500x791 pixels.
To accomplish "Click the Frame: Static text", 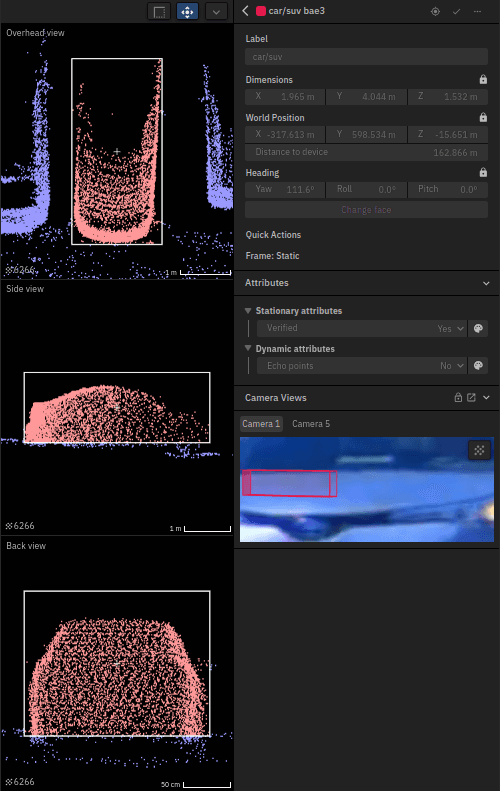I will [272, 256].
